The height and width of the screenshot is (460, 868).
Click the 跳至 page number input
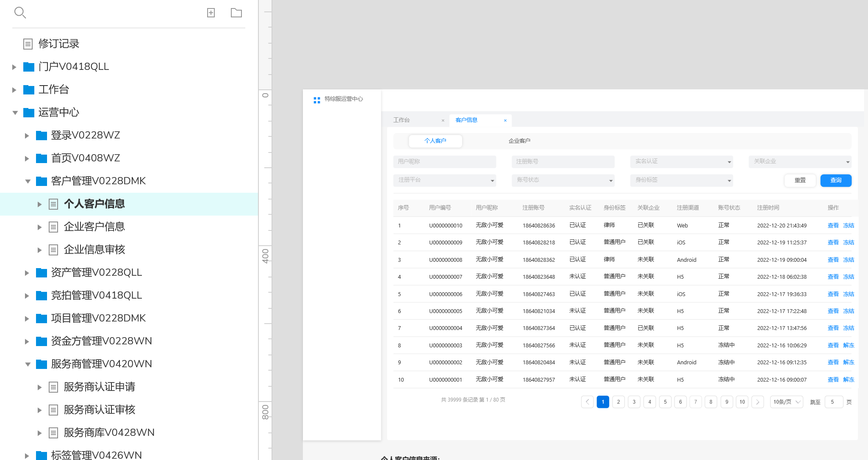click(834, 402)
